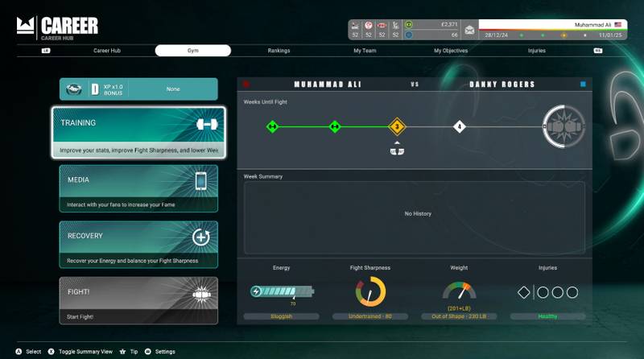Open the My Team tab

coord(365,51)
